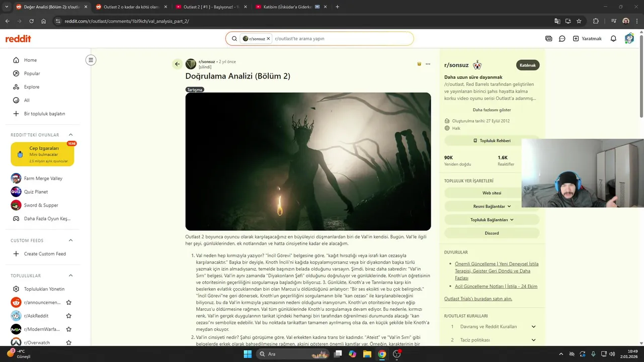
Task: Open the notifications bell
Action: (613, 39)
